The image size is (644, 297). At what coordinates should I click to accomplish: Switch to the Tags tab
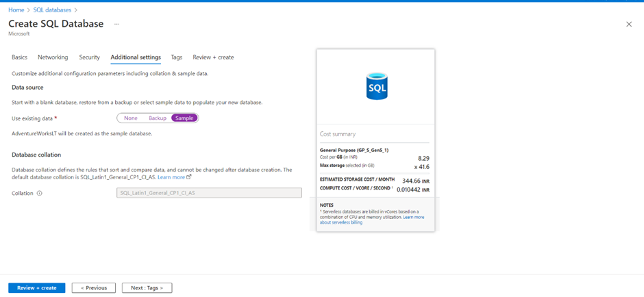click(x=177, y=57)
